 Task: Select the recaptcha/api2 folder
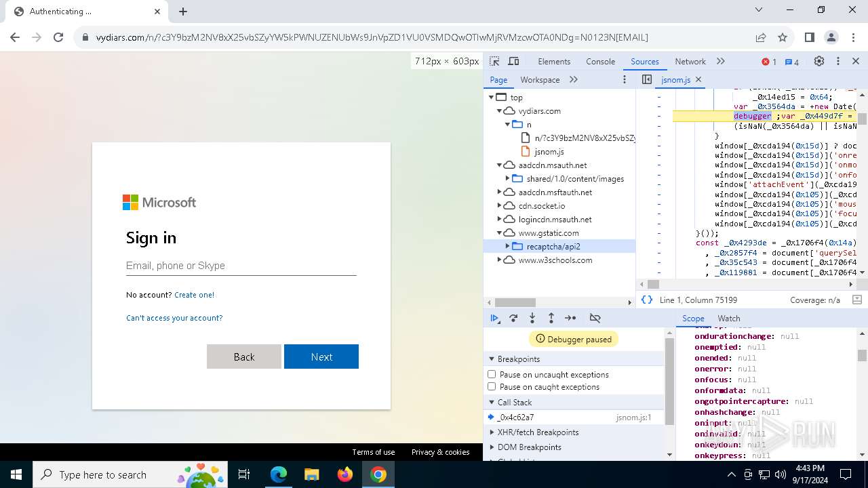pos(559,247)
